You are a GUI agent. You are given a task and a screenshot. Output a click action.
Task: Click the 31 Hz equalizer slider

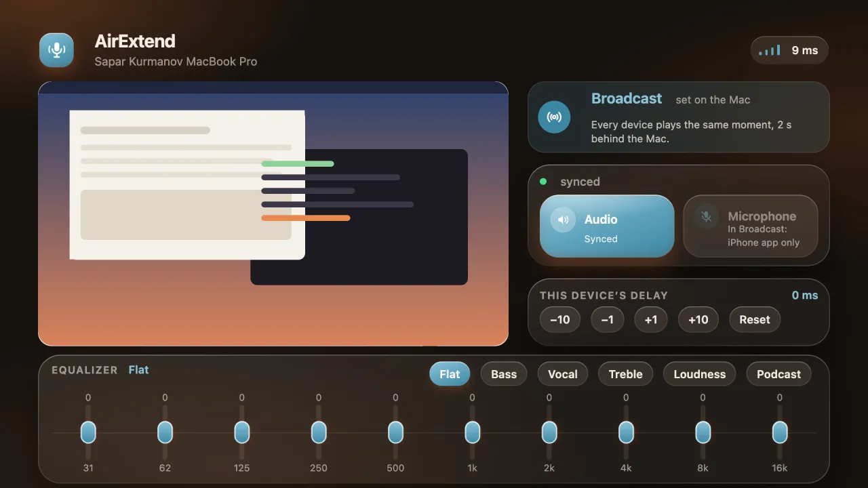[x=88, y=432]
